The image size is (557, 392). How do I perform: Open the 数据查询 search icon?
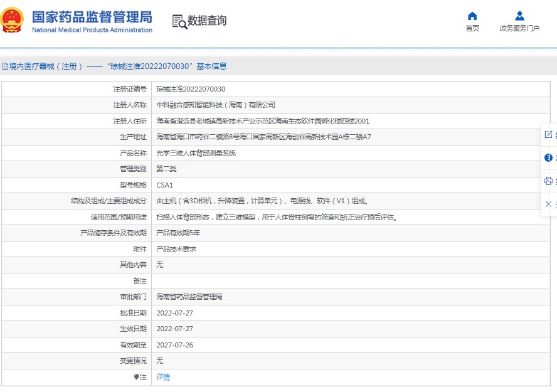179,22
